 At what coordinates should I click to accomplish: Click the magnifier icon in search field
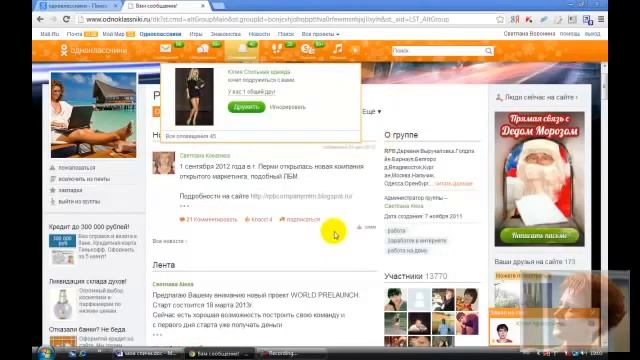489,51
